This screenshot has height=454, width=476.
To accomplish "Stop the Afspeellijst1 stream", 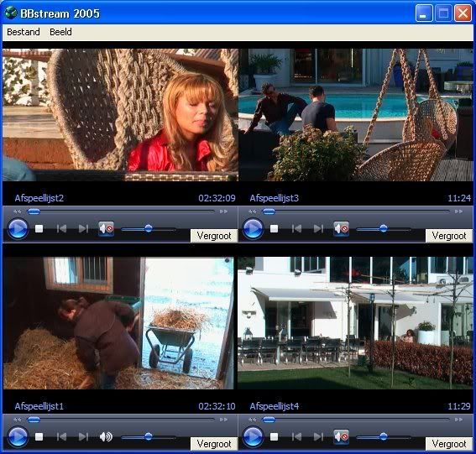I will coord(39,436).
